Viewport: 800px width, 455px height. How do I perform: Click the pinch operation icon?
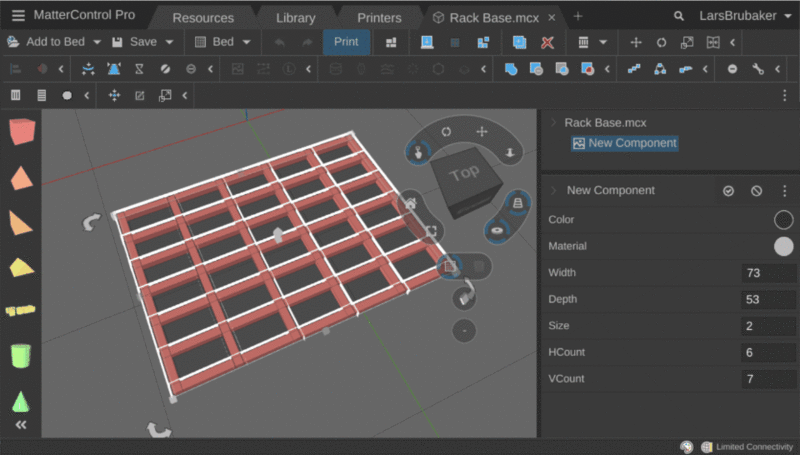(114, 69)
